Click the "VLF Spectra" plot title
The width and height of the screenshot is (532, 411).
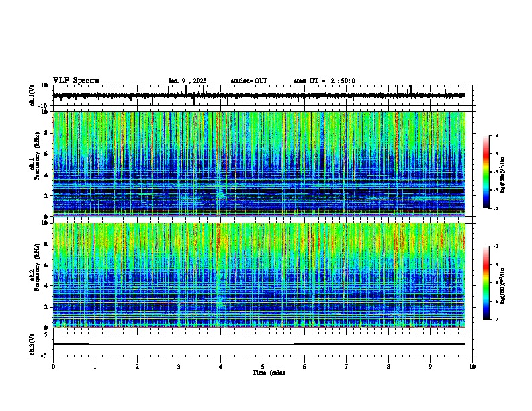76,81
